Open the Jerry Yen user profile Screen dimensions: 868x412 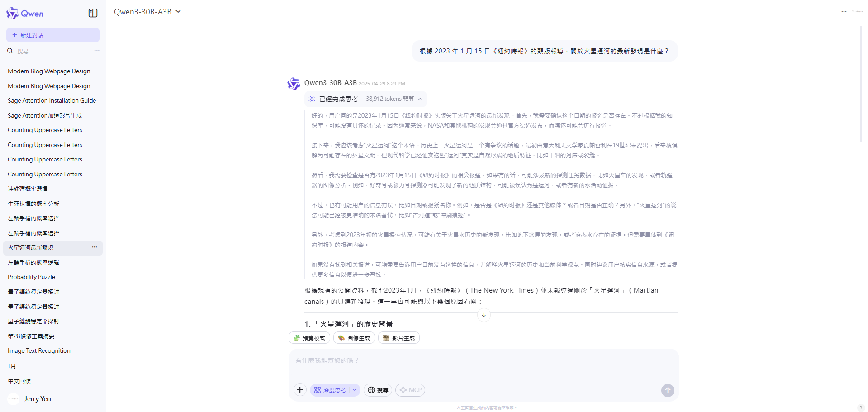pos(38,399)
